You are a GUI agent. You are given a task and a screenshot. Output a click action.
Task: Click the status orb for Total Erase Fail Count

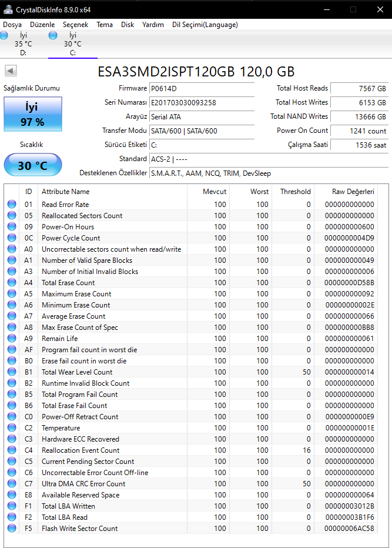tap(12, 405)
